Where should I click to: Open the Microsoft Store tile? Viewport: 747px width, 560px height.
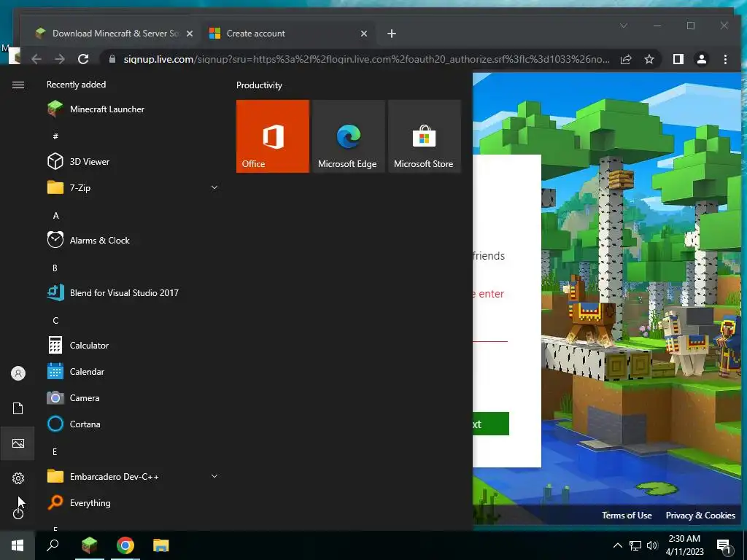[x=425, y=136]
